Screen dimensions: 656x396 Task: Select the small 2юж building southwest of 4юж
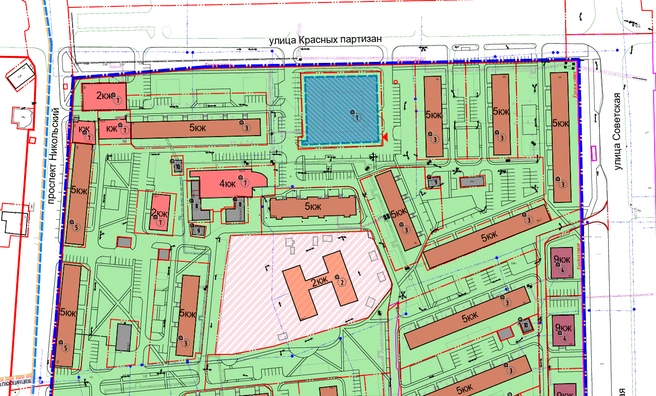tap(160, 212)
